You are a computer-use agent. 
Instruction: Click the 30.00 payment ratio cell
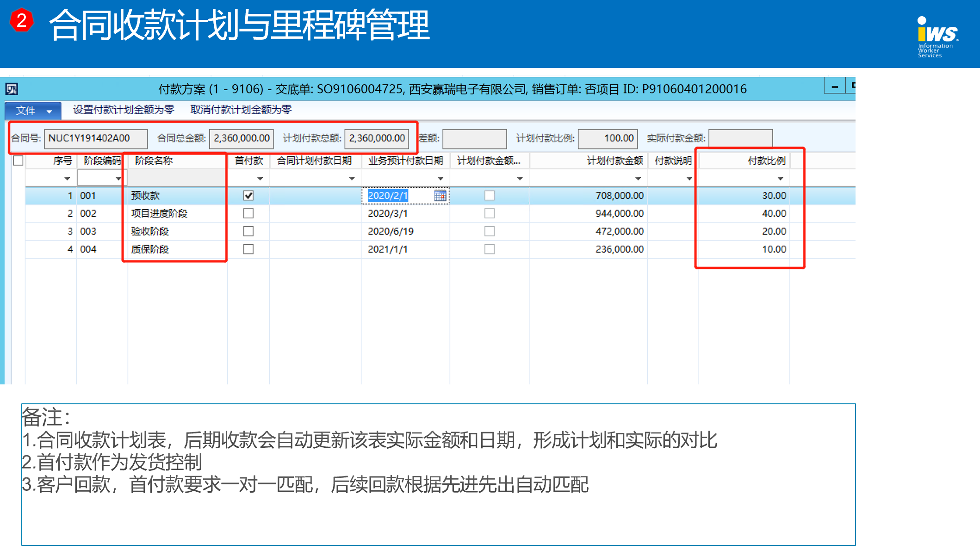tap(744, 196)
